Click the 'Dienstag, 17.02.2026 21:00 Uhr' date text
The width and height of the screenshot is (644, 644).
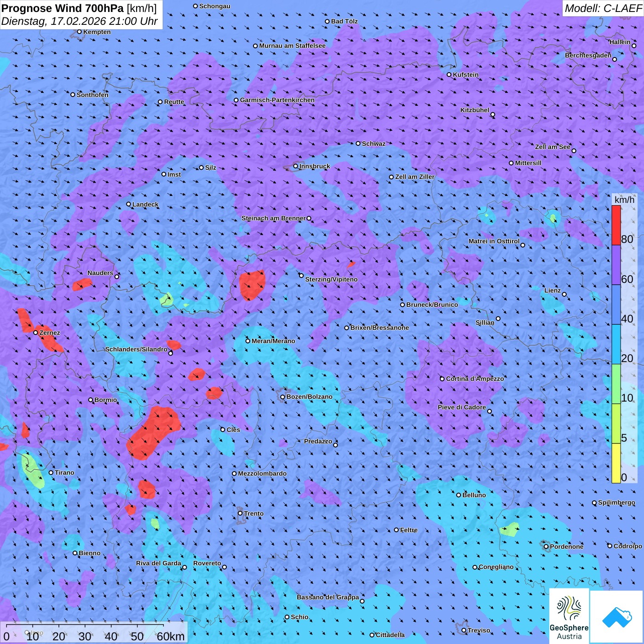pos(80,21)
